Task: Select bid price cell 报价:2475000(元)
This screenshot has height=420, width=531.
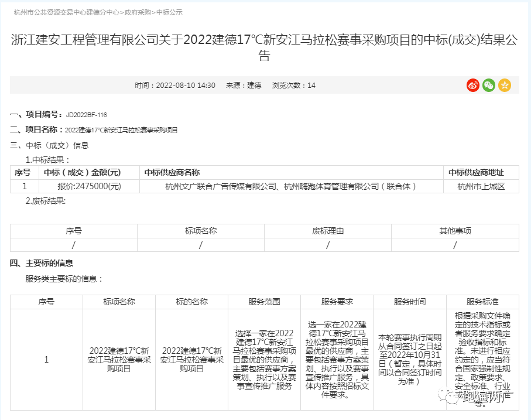Action: [90, 186]
